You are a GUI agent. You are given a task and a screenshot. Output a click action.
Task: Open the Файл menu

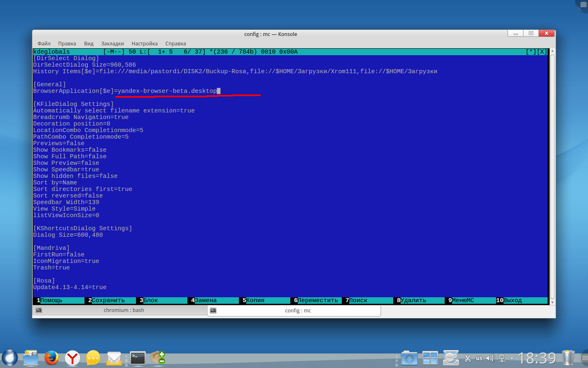tap(44, 44)
